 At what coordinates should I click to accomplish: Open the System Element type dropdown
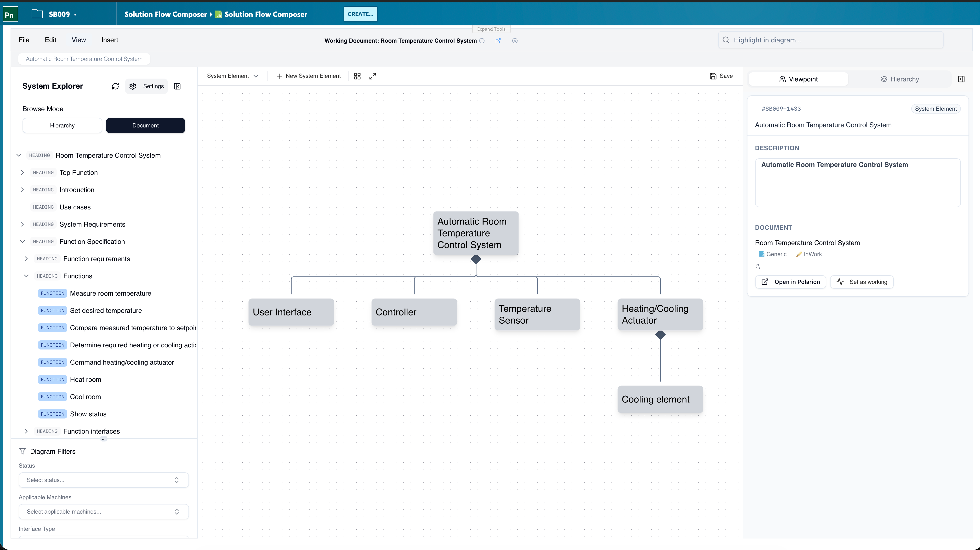click(233, 76)
